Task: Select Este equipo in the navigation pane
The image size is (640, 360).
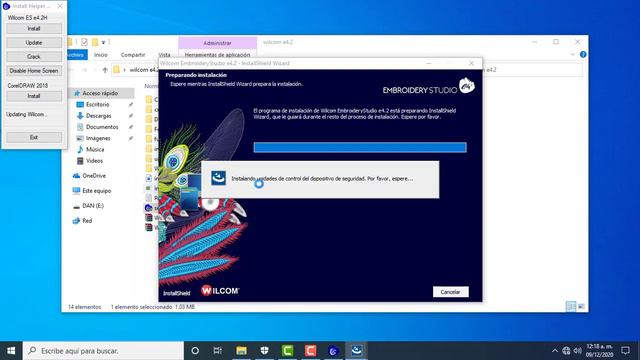Action: 96,191
